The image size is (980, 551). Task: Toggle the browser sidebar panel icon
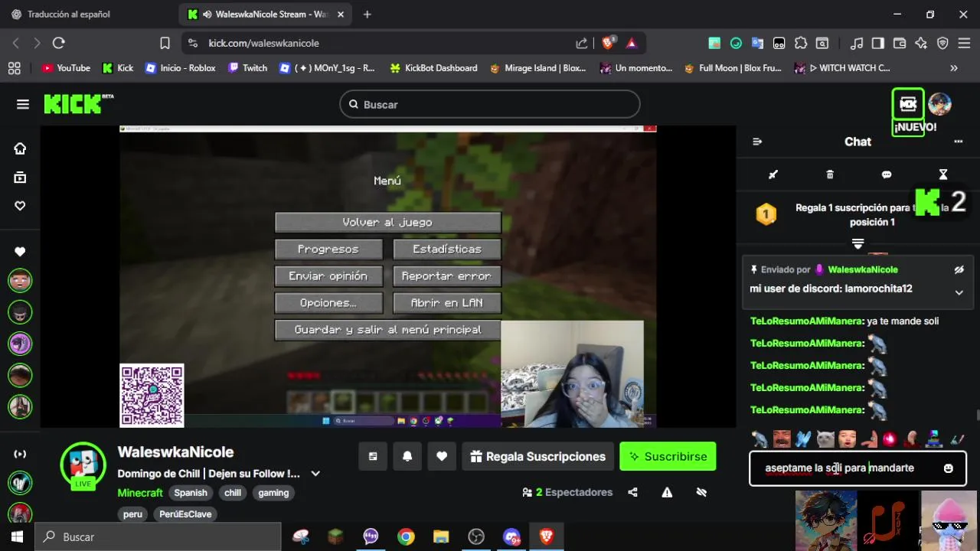point(878,43)
